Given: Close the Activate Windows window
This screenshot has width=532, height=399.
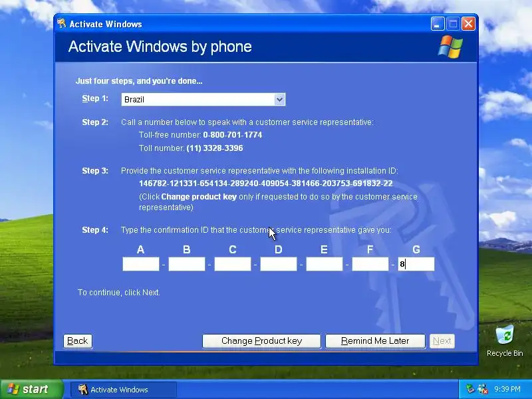Looking at the screenshot, I should click(x=469, y=24).
